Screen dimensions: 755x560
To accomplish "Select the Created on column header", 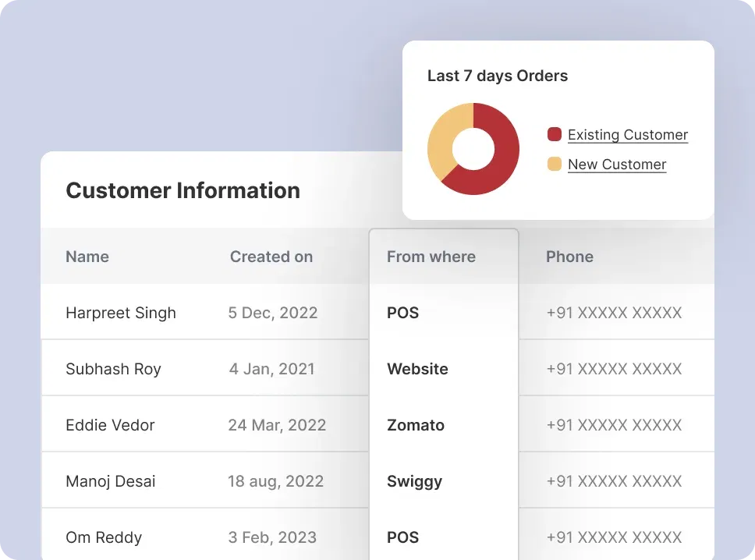I will tap(271, 257).
